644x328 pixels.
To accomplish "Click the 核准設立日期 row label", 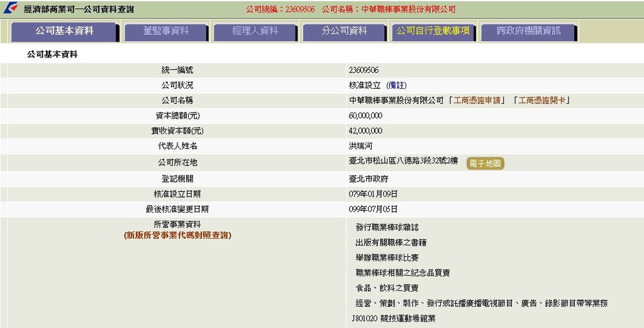I will point(177,194).
